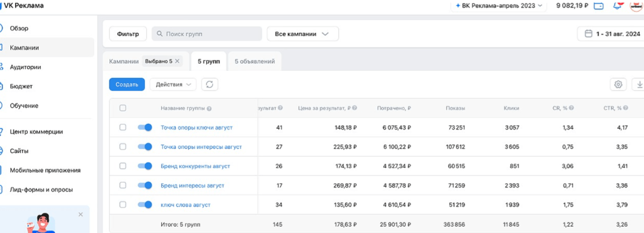
Task: Disable the Точка опоры ключи август toggle
Action: 145,127
